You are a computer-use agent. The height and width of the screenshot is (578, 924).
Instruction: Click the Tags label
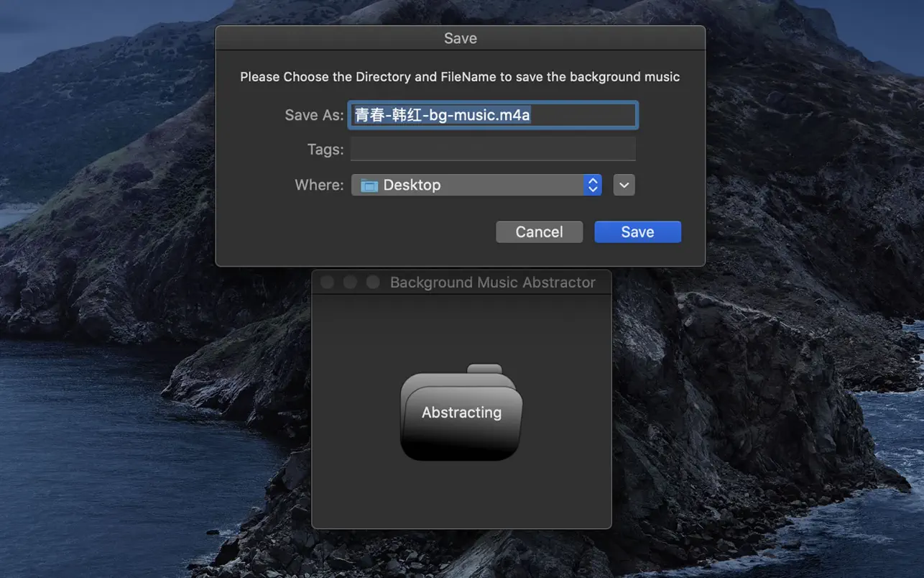click(325, 150)
